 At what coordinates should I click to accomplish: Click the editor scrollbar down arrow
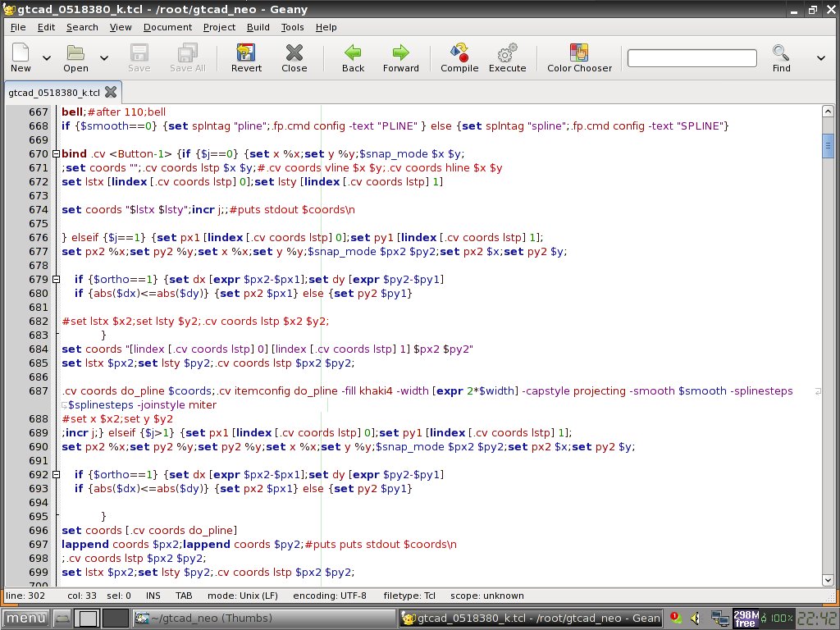[x=828, y=580]
